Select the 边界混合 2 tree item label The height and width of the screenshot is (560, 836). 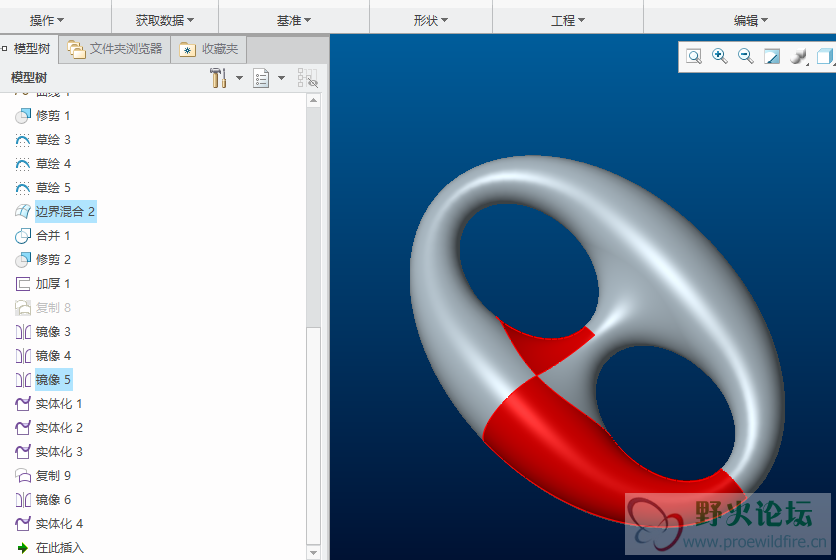click(65, 212)
